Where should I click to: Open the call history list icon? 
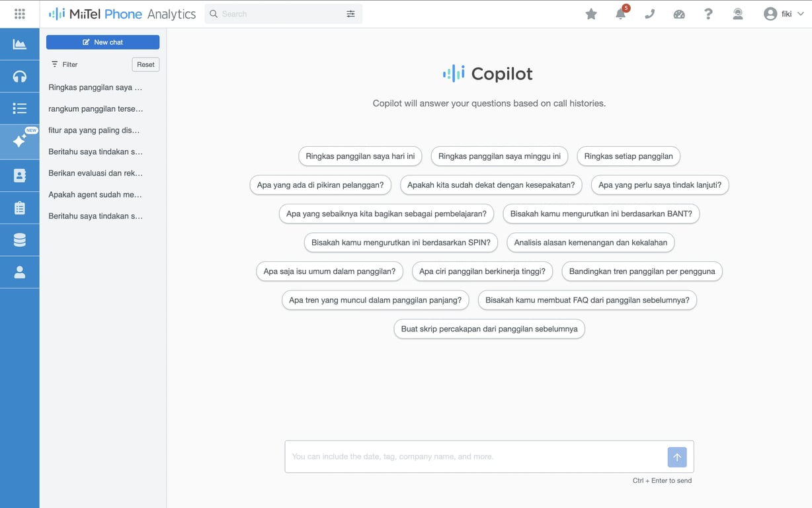(x=20, y=108)
